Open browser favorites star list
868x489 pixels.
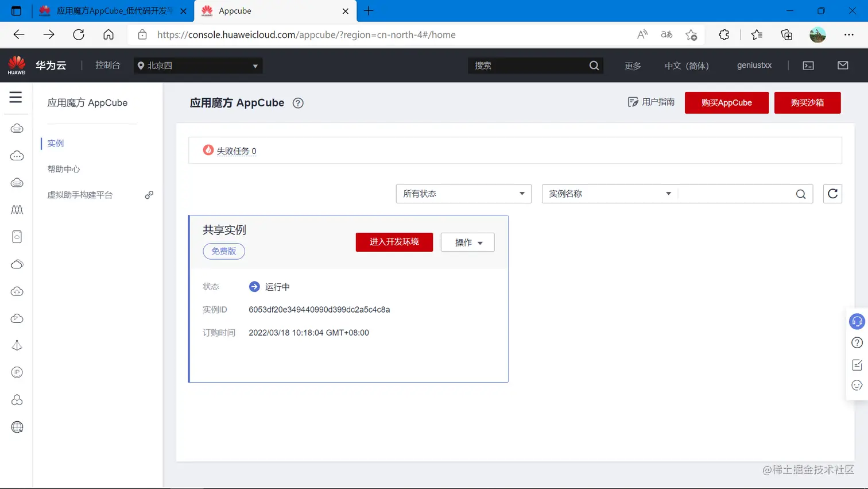click(x=757, y=34)
